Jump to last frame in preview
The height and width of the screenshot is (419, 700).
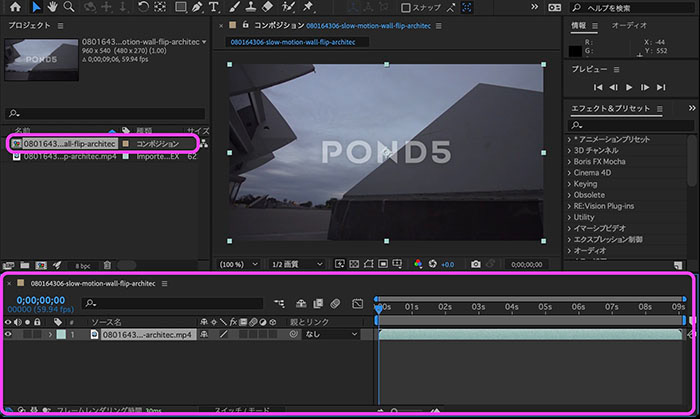coord(661,87)
